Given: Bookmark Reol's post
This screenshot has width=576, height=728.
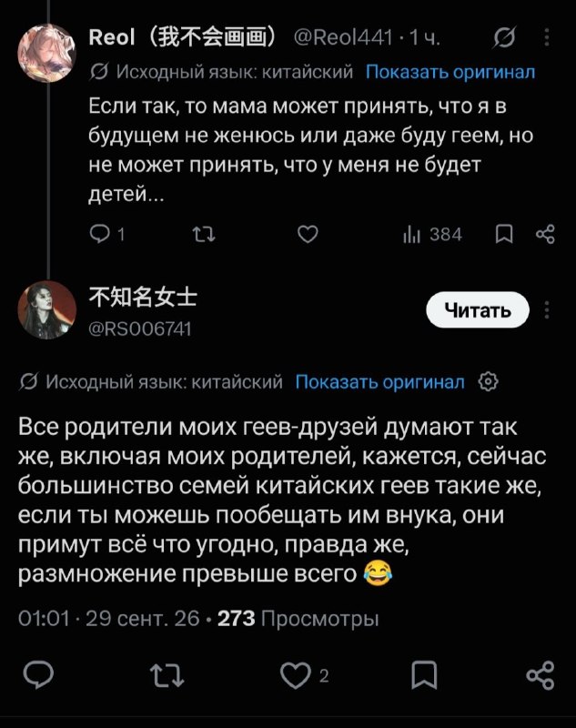Looking at the screenshot, I should (x=504, y=235).
